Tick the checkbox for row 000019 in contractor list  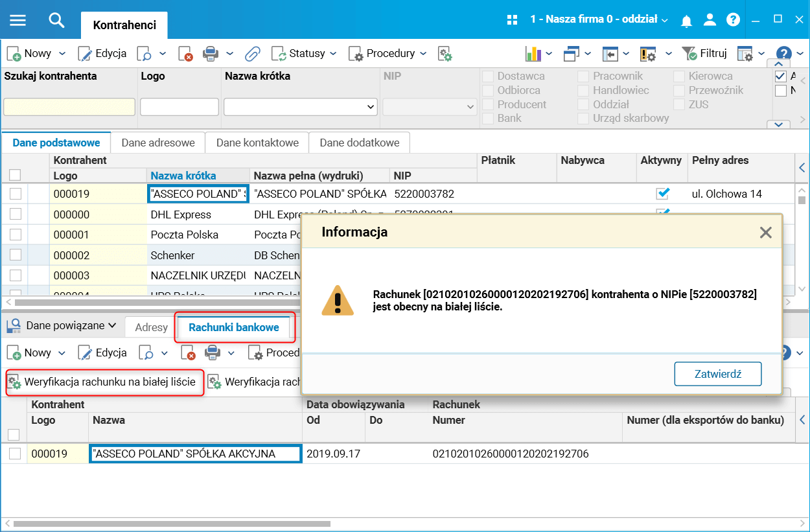(16, 194)
